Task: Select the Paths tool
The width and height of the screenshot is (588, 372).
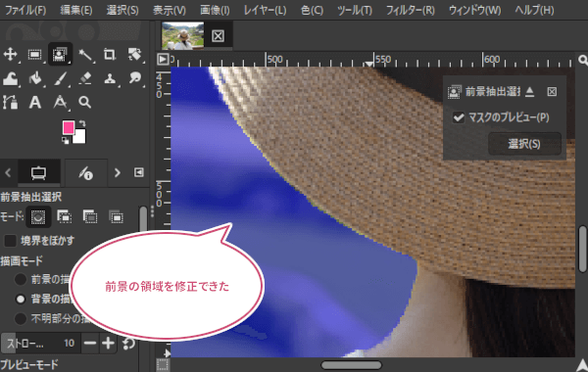Action: click(x=11, y=102)
